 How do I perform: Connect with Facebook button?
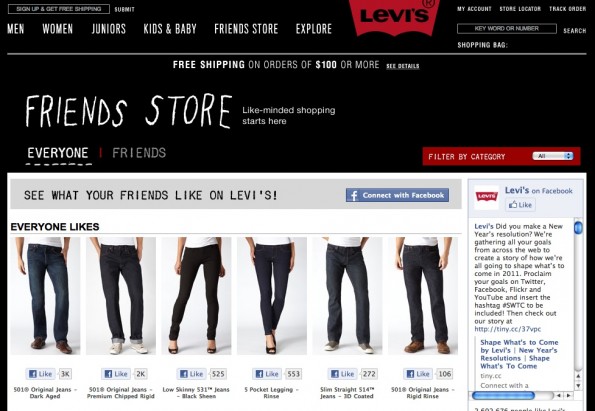(397, 195)
